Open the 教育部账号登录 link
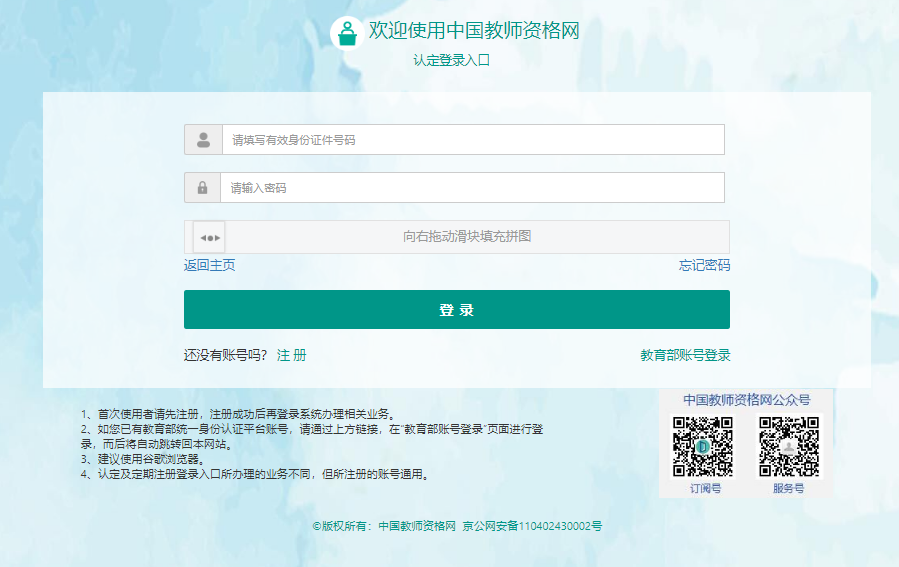The image size is (899, 567). click(x=685, y=355)
